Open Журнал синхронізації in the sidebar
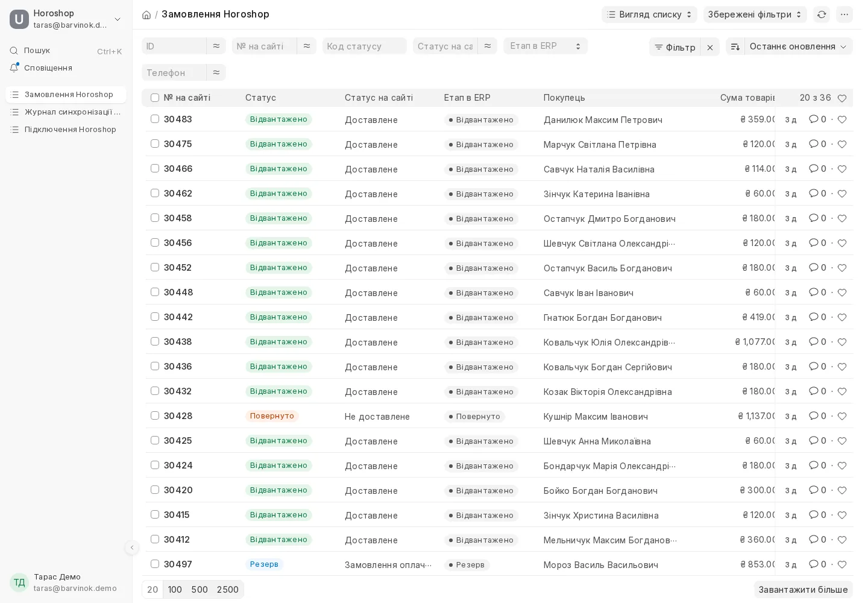Image resolution: width=868 pixels, height=603 pixels. [x=66, y=112]
